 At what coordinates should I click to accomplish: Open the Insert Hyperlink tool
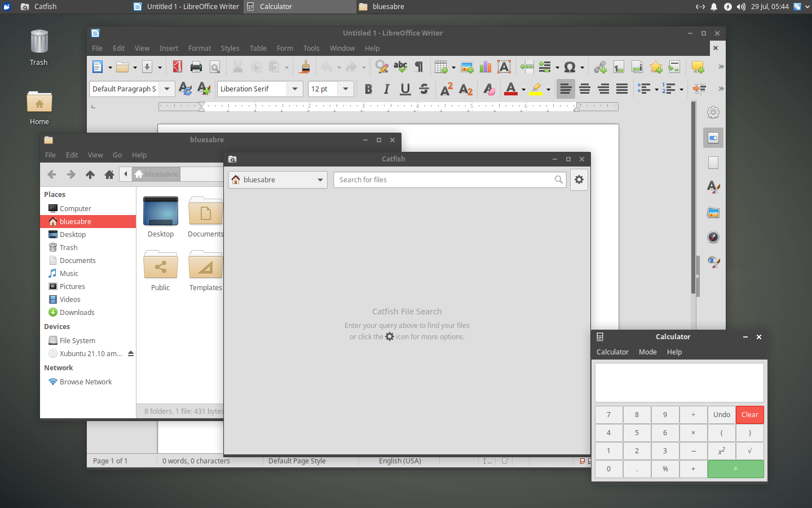tap(600, 67)
